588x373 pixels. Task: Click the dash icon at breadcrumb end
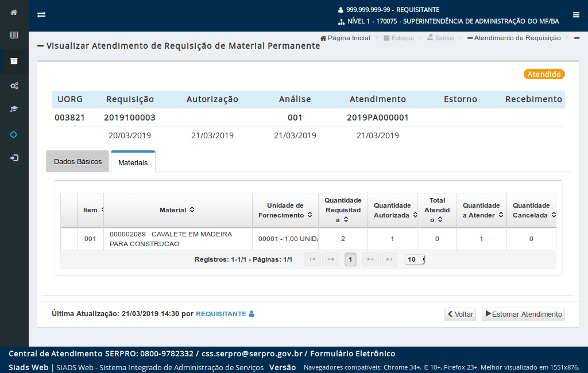577,38
